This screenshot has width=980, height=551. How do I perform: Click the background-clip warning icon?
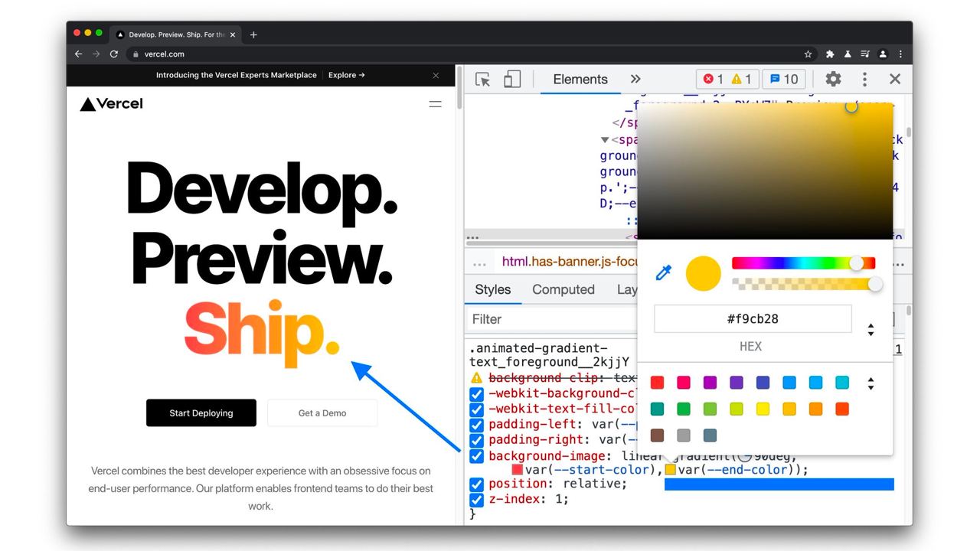click(x=476, y=378)
